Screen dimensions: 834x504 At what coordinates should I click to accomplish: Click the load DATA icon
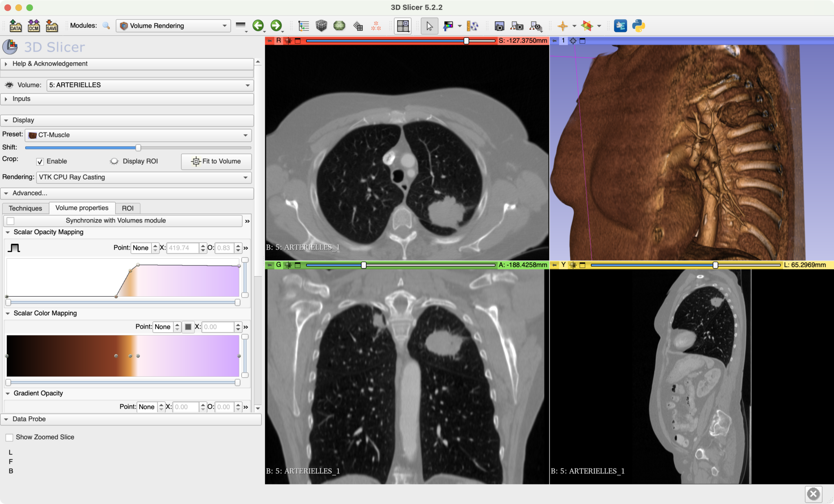(15, 26)
